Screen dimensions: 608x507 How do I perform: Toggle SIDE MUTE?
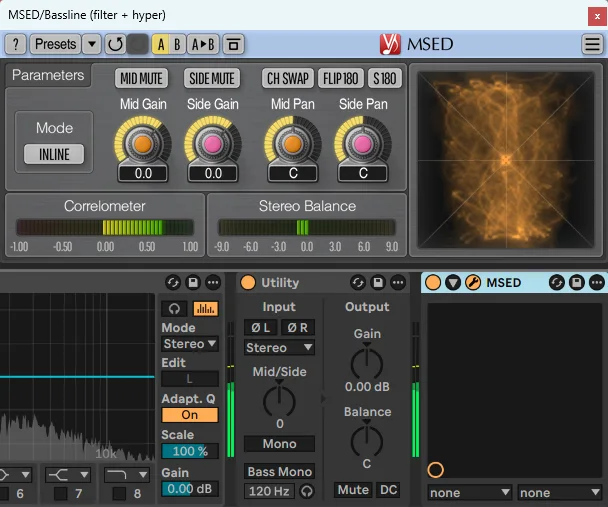click(x=212, y=79)
